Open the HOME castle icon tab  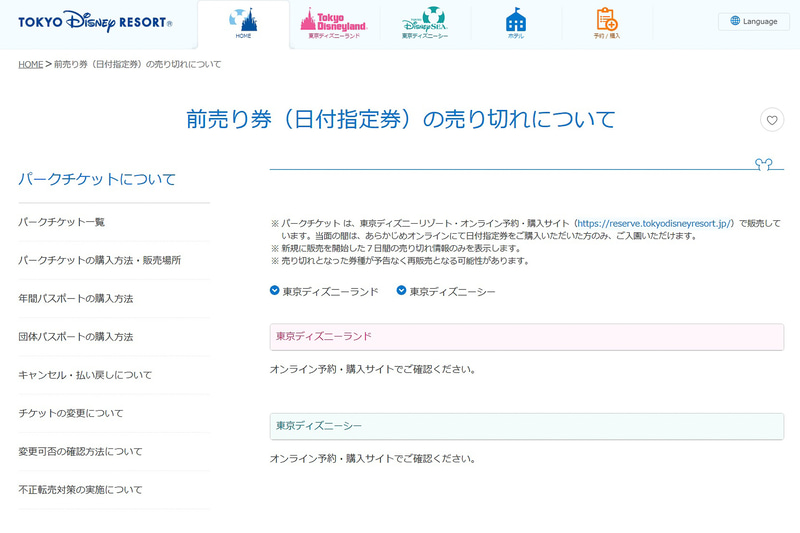pos(243,24)
